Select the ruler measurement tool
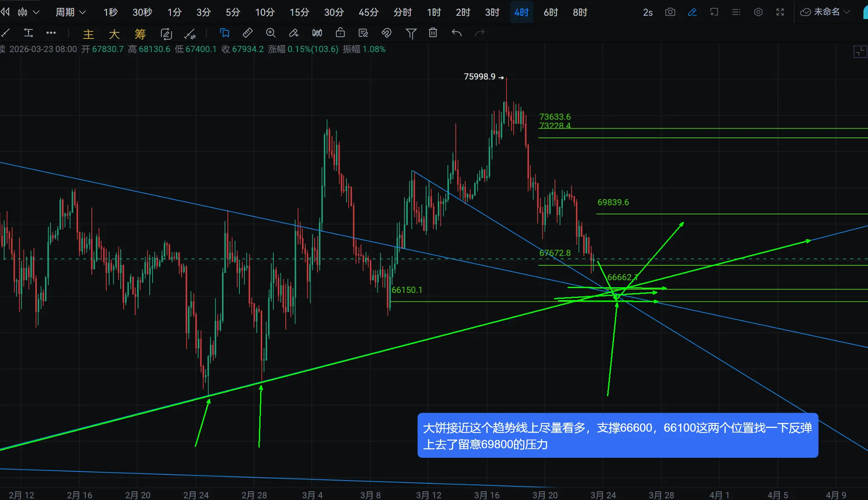The height and width of the screenshot is (500, 868). (x=247, y=33)
